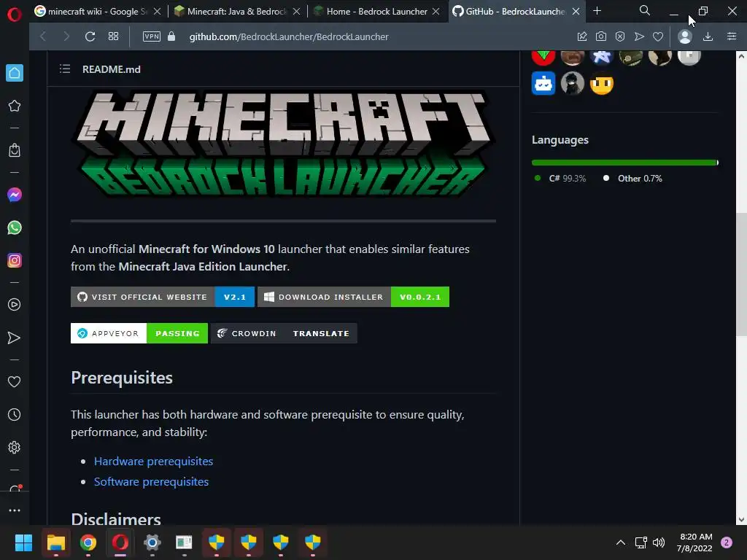The width and height of the screenshot is (747, 560).
Task: Search open tabs magnifier
Action: (x=645, y=10)
